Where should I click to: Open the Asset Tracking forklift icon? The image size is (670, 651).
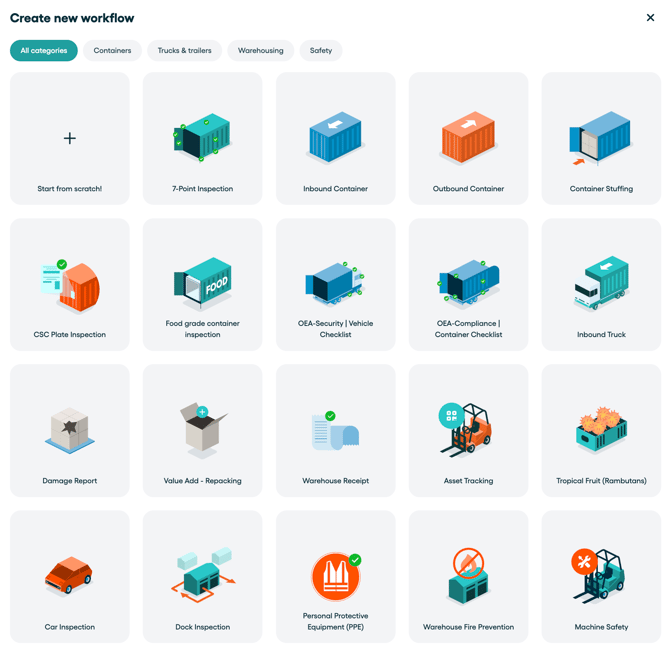(x=467, y=430)
